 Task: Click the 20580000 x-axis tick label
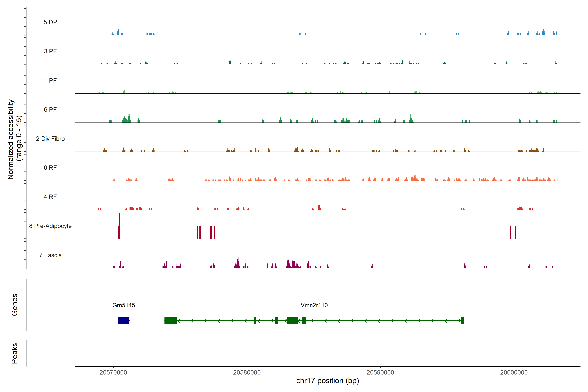coord(247,373)
